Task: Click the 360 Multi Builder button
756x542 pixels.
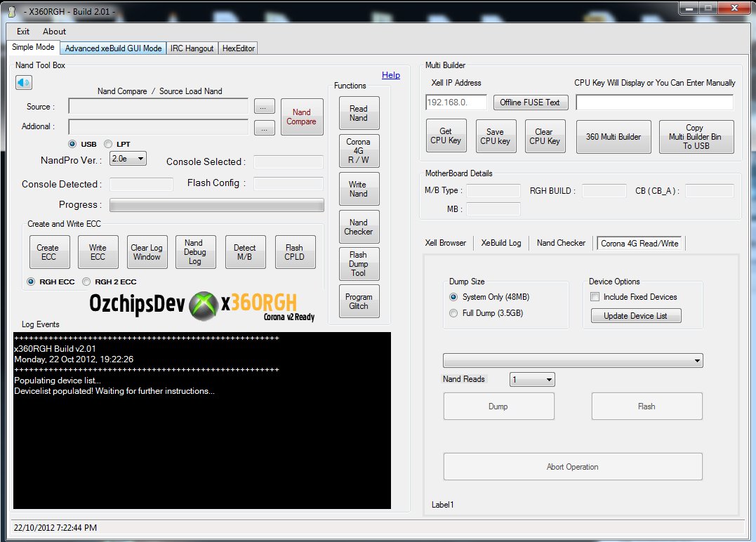Action: pos(613,137)
